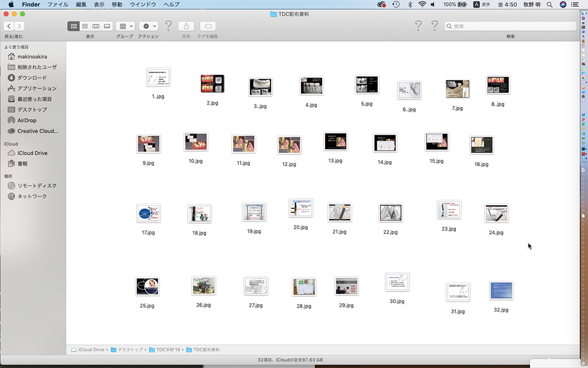Select thumbnail 7.jpg
The image size is (588, 368).
click(457, 89)
